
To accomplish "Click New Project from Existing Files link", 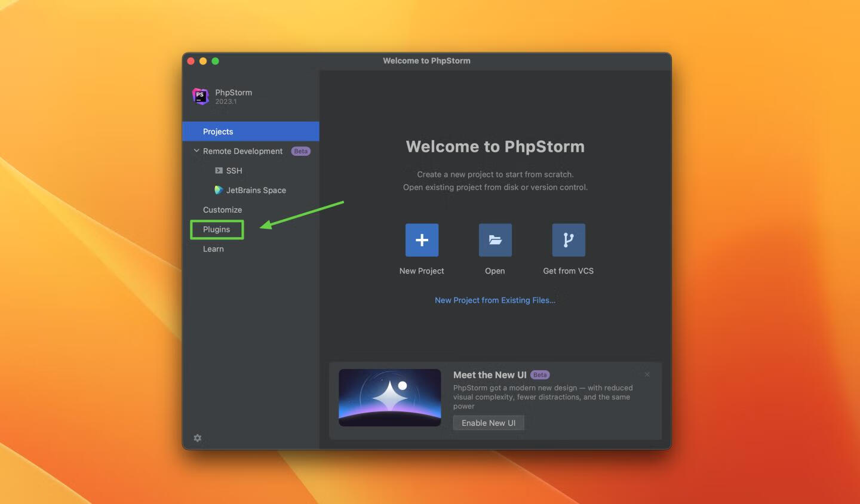I will pos(494,300).
